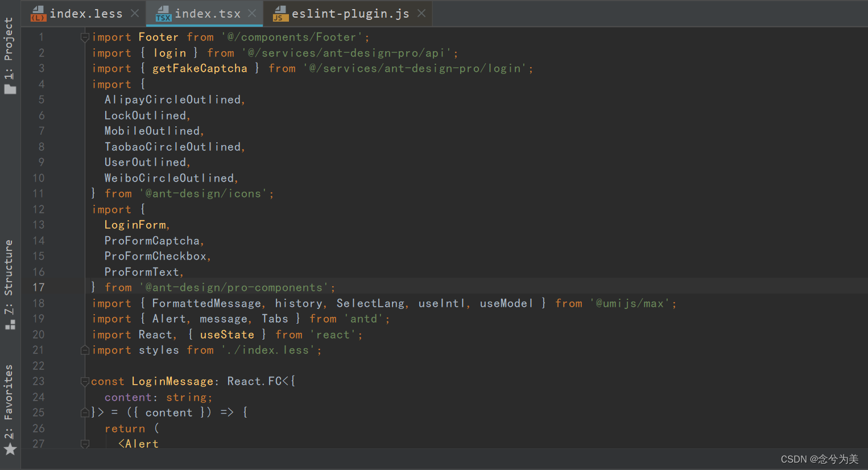Screen dimensions: 868x470
Task: Close the index.tsx tab
Action: click(x=252, y=13)
